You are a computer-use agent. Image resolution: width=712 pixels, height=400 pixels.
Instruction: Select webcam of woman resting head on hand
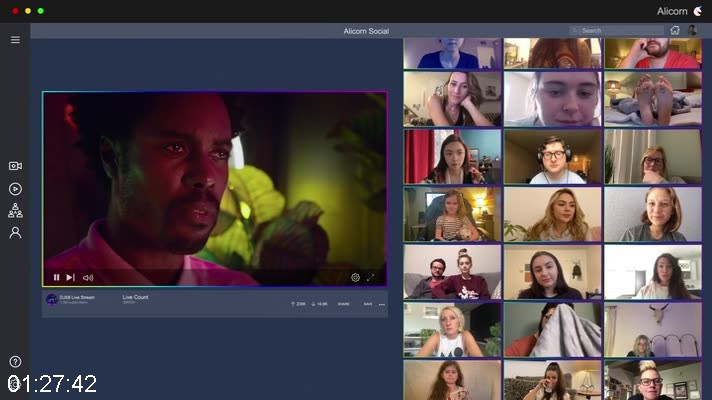tap(452, 99)
